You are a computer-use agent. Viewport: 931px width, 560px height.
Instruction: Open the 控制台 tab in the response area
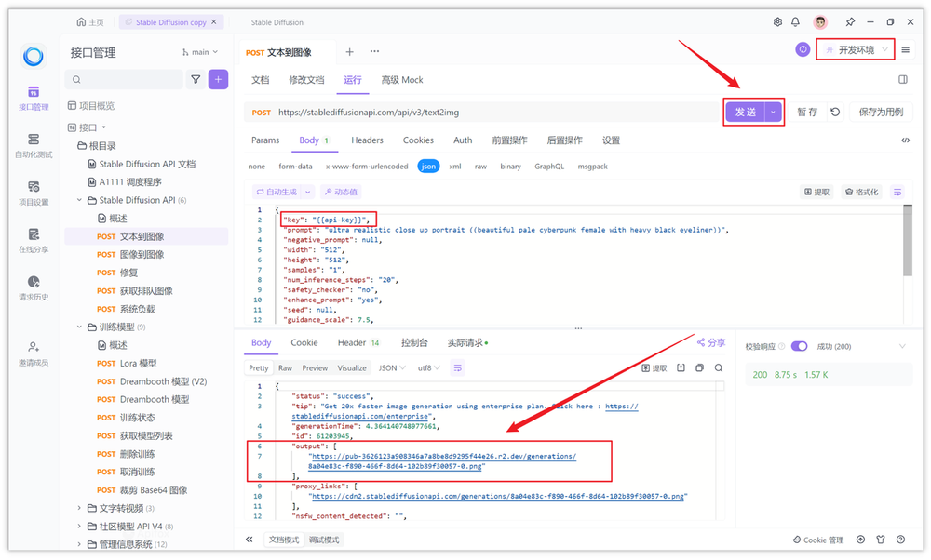coord(414,343)
